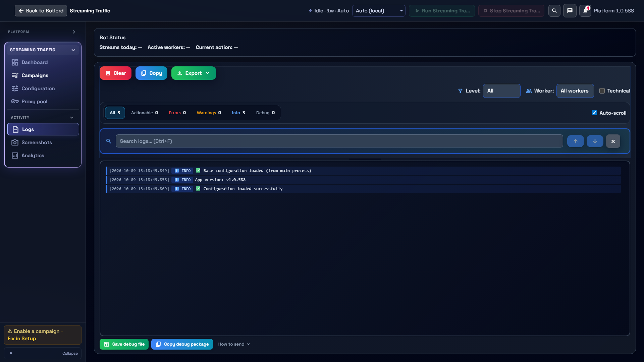The image size is (644, 362).
Task: Close the log search bar
Action: coord(613,141)
